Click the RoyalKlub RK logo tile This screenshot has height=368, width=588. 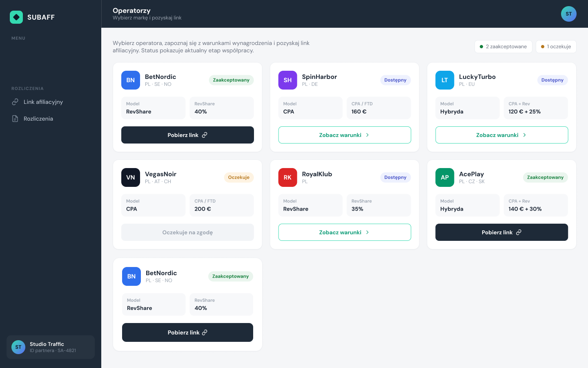pyautogui.click(x=288, y=177)
